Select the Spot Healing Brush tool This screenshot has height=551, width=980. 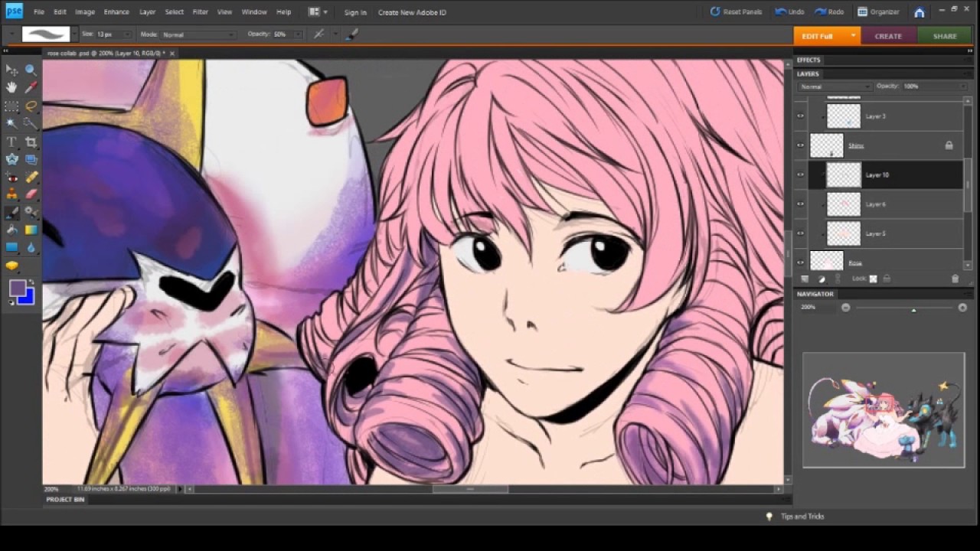click(x=31, y=177)
